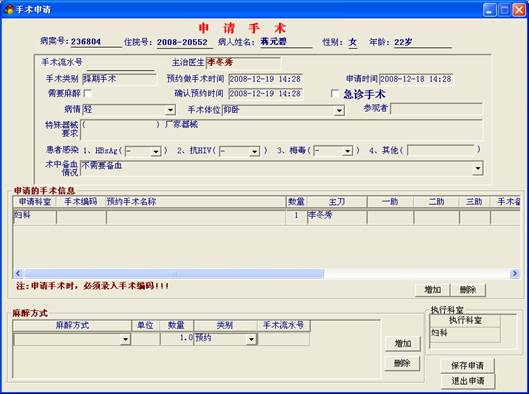Open the 抗HIV dropdown
This screenshot has width=529, height=394.
(x=255, y=151)
